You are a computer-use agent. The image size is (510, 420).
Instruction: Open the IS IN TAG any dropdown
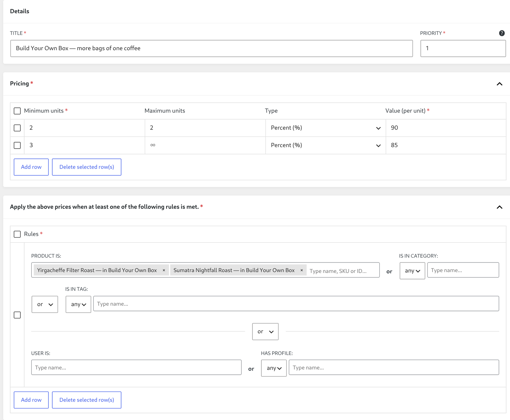click(78, 304)
